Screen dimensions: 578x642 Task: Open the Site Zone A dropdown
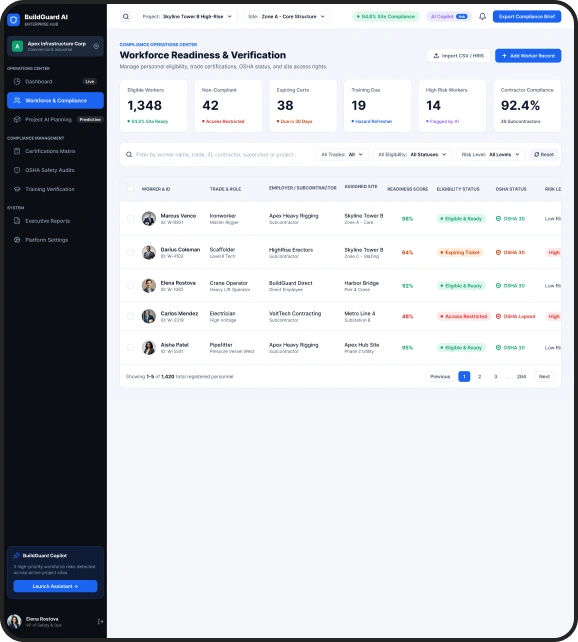pyautogui.click(x=287, y=16)
